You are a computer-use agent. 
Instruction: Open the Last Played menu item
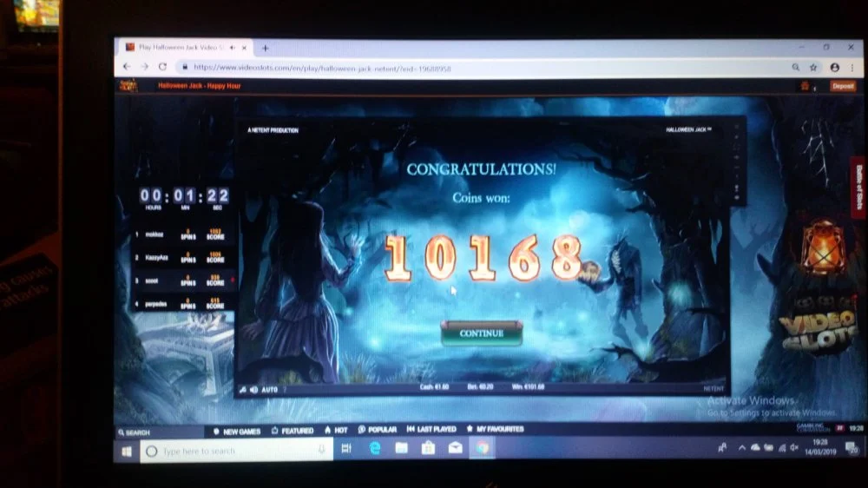pos(431,429)
